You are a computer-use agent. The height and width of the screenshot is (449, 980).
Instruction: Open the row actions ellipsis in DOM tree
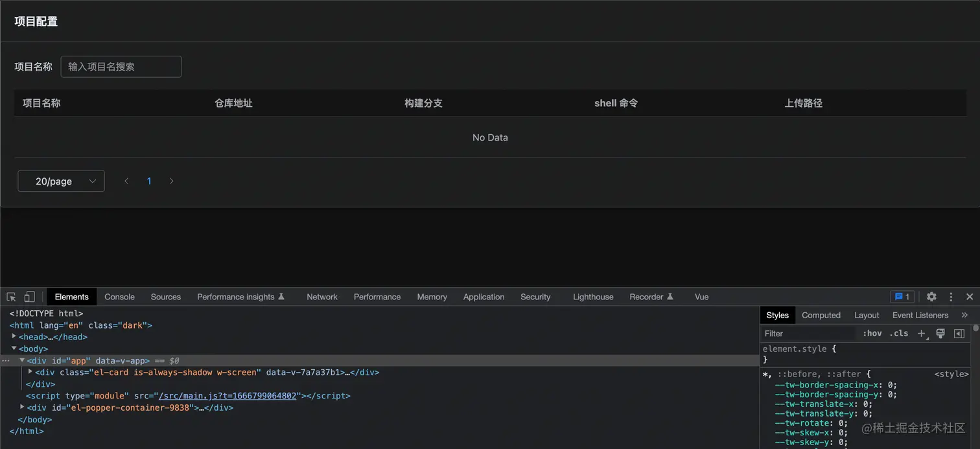point(5,360)
